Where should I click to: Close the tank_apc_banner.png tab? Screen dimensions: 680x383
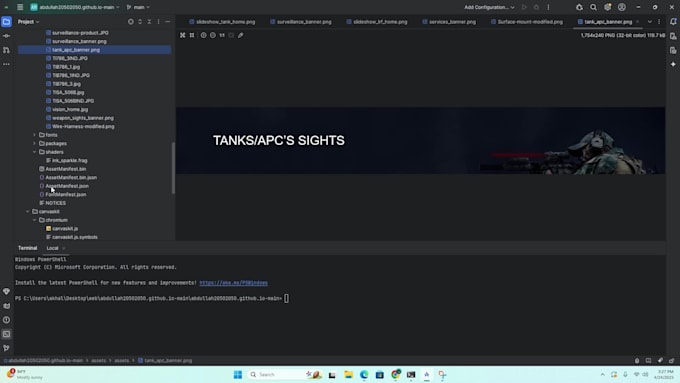click(638, 22)
